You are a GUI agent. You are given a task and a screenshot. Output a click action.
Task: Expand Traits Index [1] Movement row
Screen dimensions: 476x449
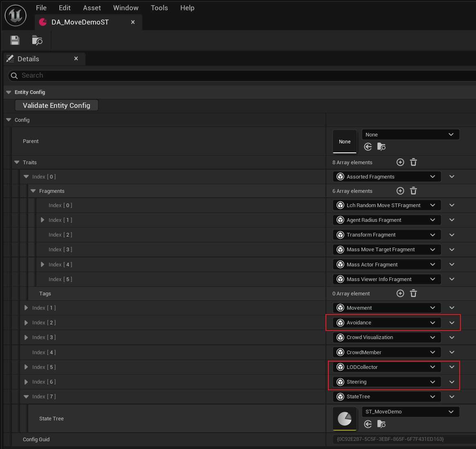pyautogui.click(x=26, y=308)
